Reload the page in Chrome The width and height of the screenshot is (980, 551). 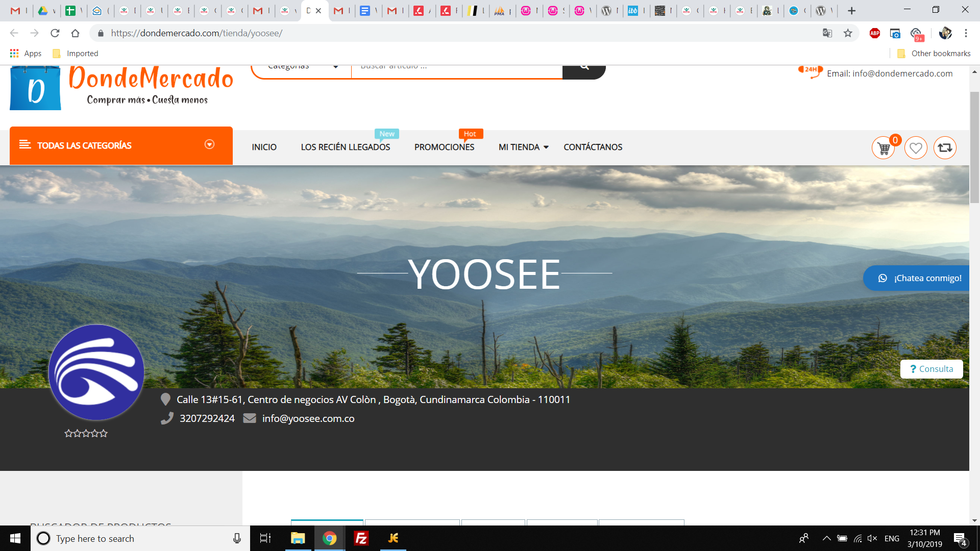[x=55, y=33]
